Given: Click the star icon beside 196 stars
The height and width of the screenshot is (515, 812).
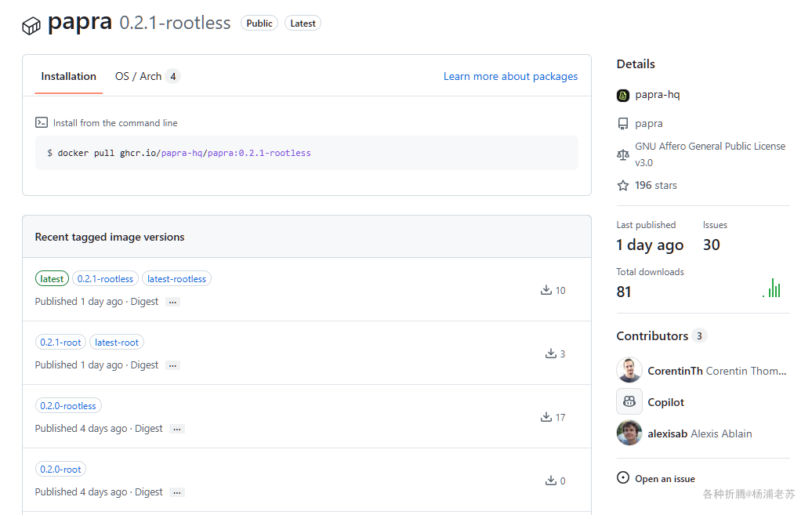Looking at the screenshot, I should [x=623, y=186].
